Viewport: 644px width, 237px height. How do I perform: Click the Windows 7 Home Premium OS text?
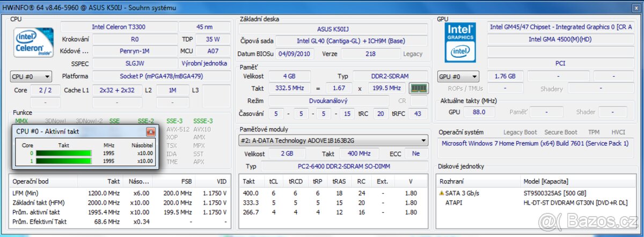[535, 143]
